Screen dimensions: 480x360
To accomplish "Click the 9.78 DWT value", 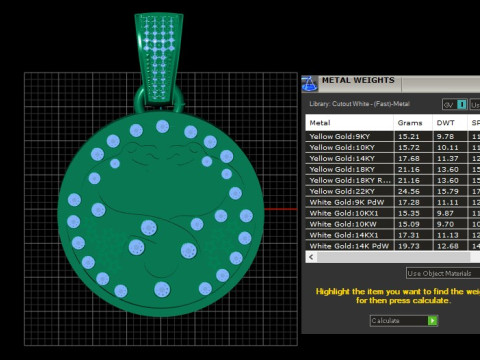I will click(445, 137).
